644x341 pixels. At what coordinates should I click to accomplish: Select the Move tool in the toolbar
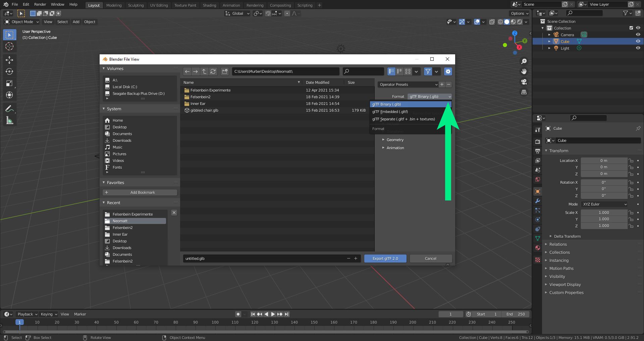tap(9, 60)
